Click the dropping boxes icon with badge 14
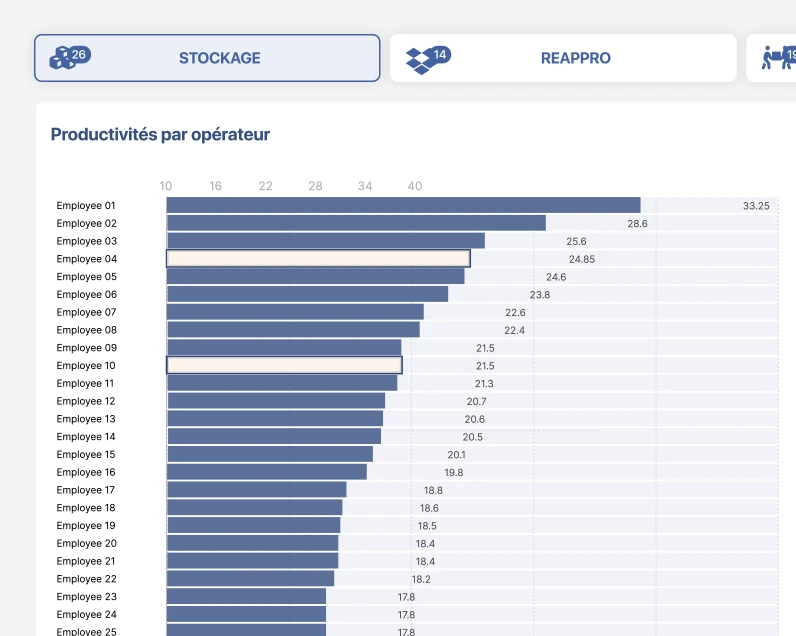Viewport: 796px width, 636px height. pyautogui.click(x=428, y=60)
